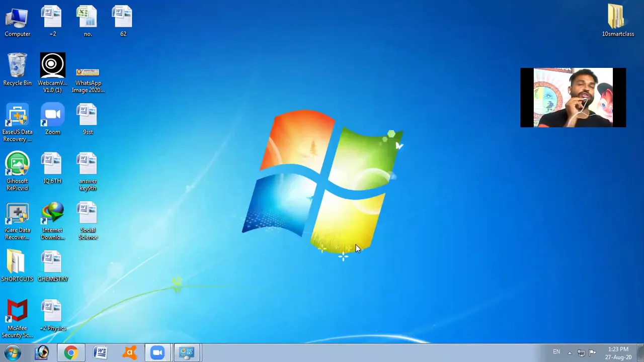Viewport: 644px width, 362px height.
Task: Open the media player taskbar icon
Action: coord(42,352)
